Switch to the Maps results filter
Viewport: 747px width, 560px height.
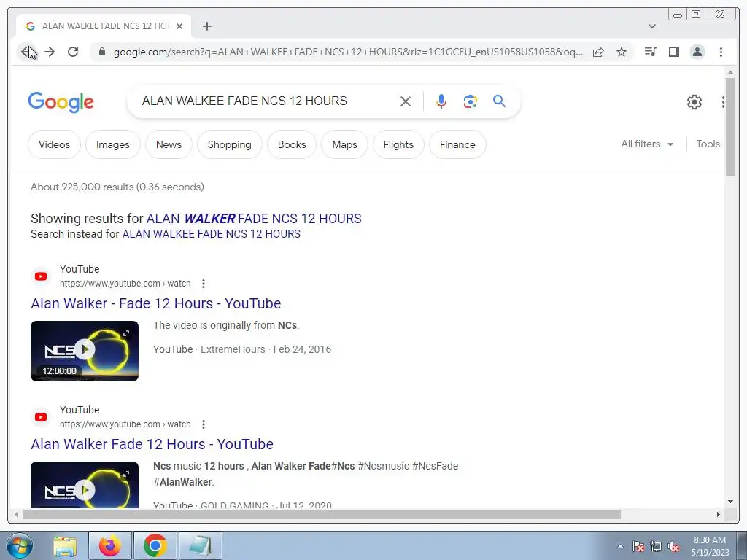[344, 144]
